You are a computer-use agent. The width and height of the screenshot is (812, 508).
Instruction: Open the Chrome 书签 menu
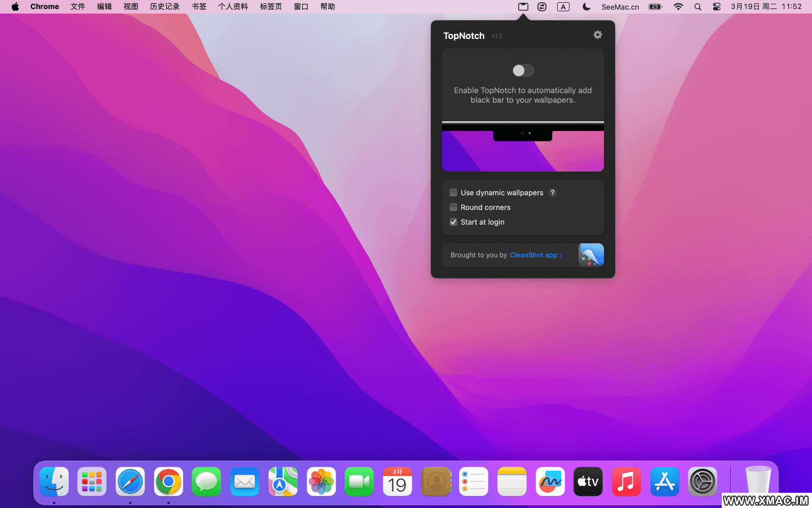click(199, 7)
